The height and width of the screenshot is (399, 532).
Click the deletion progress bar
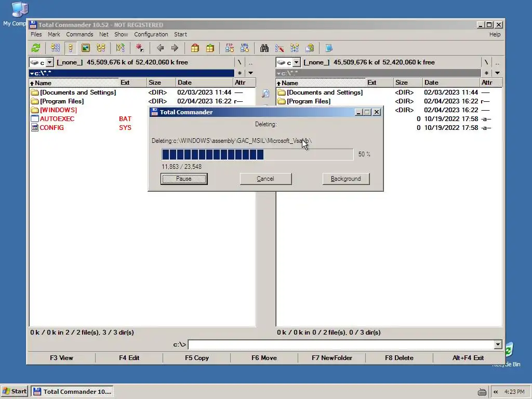258,154
